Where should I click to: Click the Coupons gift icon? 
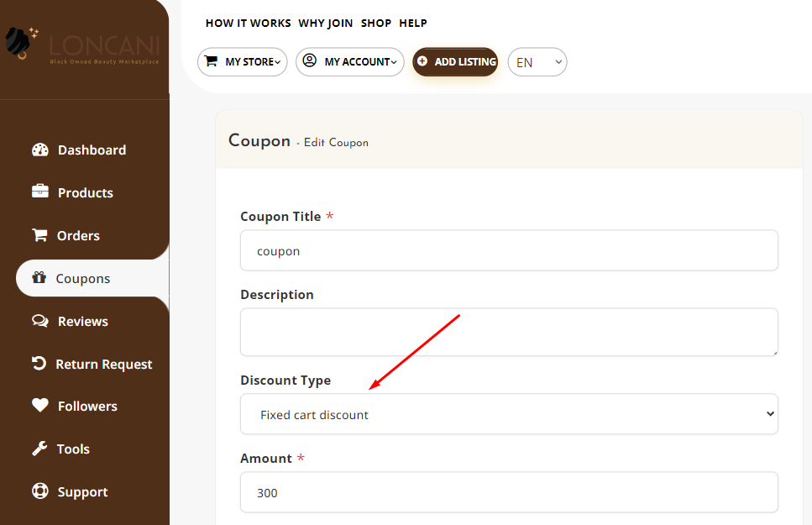pos(39,277)
